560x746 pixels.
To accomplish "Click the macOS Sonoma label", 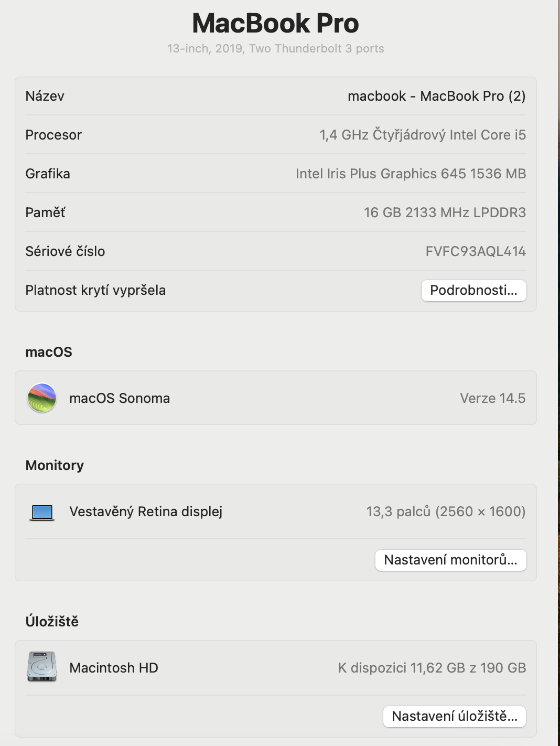I will click(120, 398).
